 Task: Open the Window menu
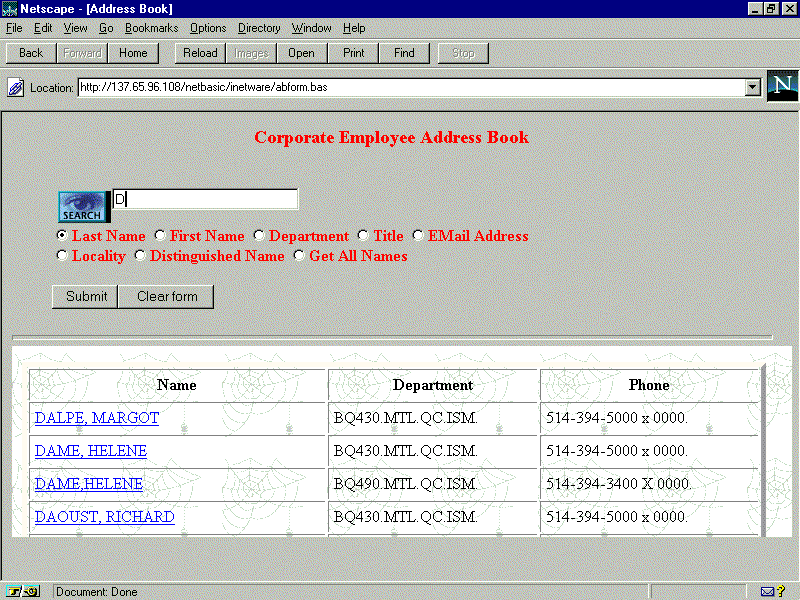[311, 28]
